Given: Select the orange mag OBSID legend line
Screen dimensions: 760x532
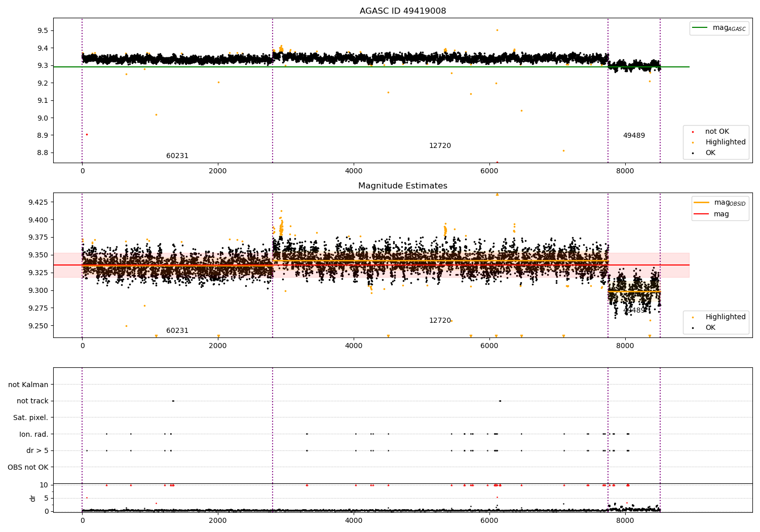Looking at the screenshot, I should tap(702, 203).
